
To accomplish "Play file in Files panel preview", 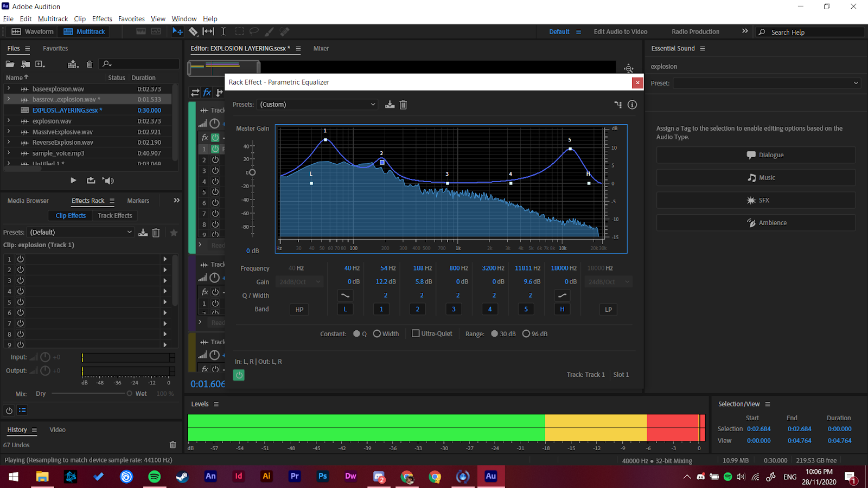I will point(73,181).
